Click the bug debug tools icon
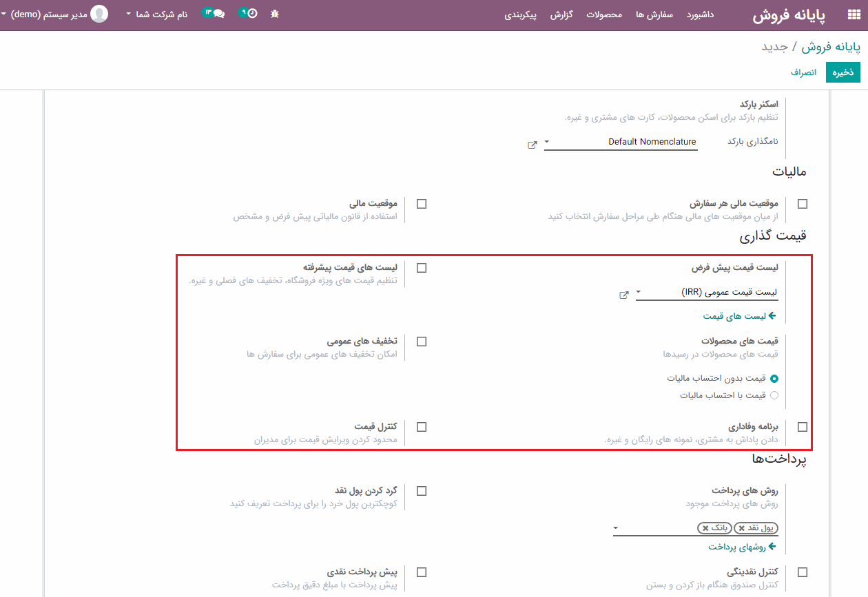The height and width of the screenshot is (597, 868). click(275, 14)
